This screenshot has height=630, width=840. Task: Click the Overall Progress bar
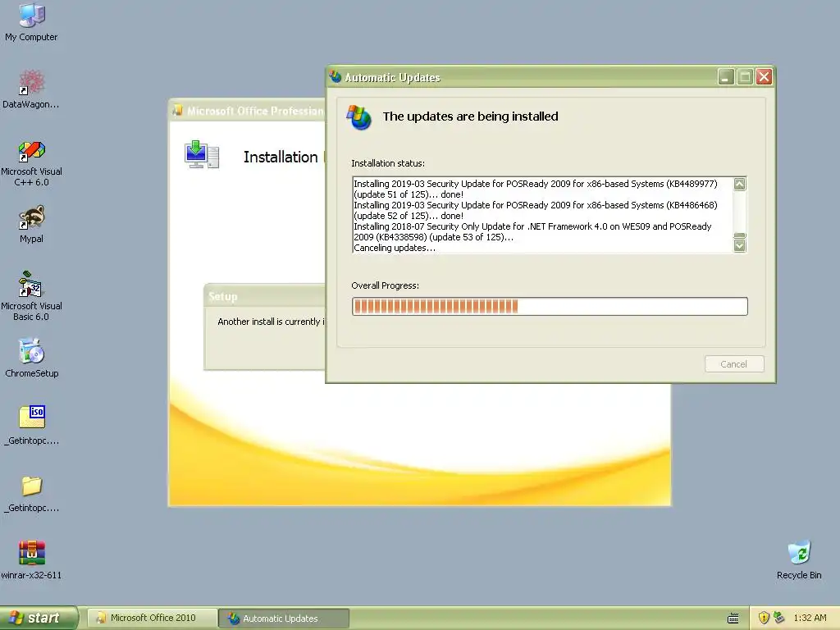[x=550, y=307]
